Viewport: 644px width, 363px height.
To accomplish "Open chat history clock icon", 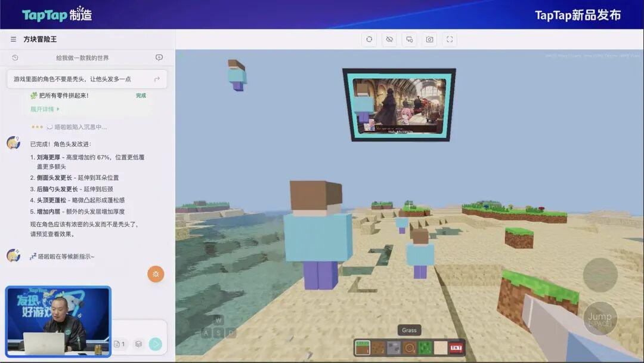I will tap(15, 57).
